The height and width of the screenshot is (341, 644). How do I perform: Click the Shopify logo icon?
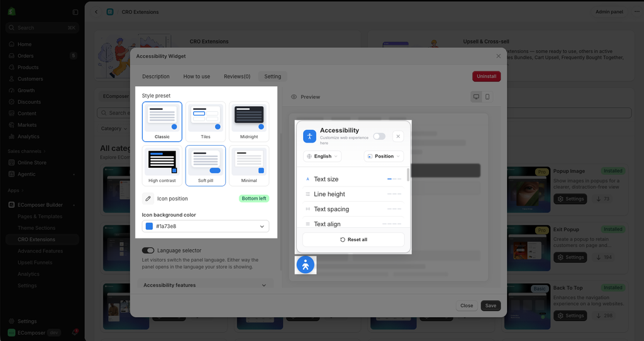(x=11, y=12)
